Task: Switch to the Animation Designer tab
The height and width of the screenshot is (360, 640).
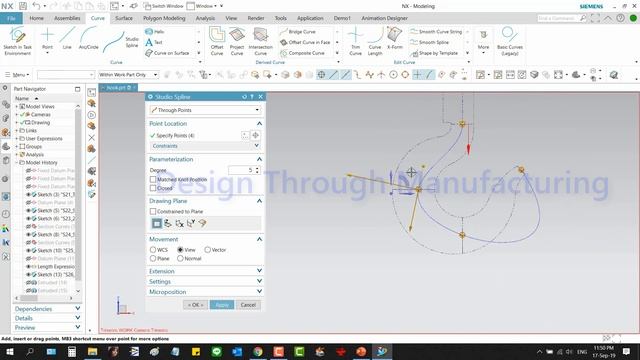Action: pos(384,18)
